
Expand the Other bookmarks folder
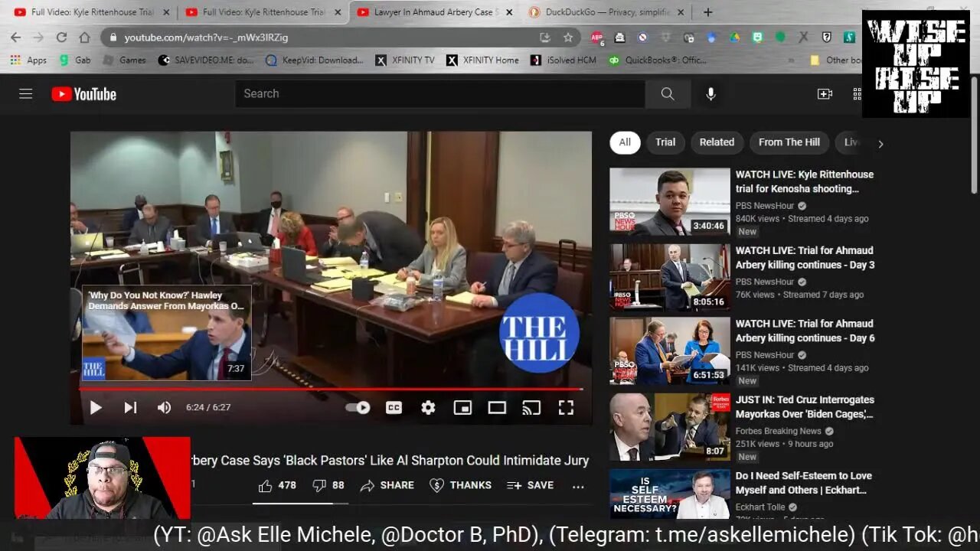click(x=835, y=60)
